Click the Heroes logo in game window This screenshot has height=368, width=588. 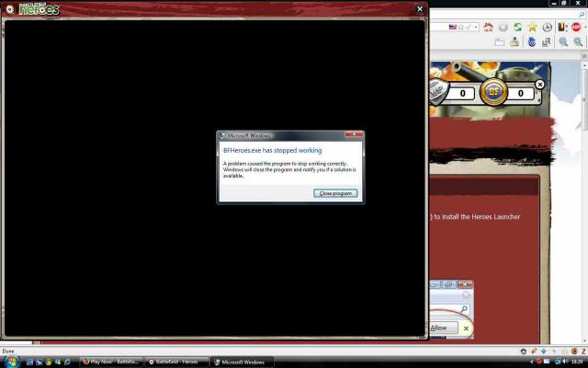[x=39, y=9]
